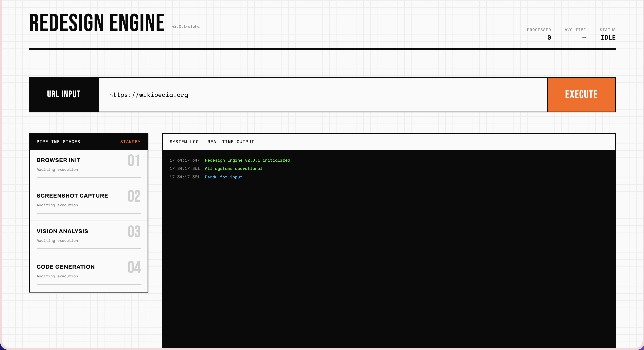Click the Browser Init progress bar
Image resolution: width=644 pixels, height=350 pixels.
[88, 178]
